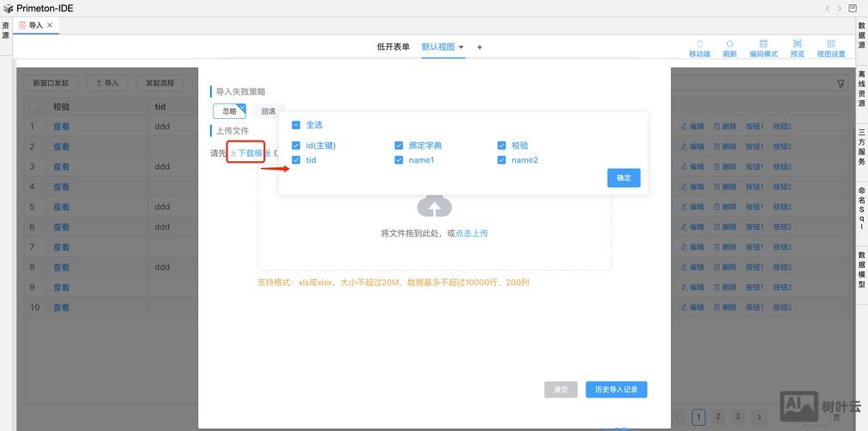Click 按钮1 in row 3
The width and height of the screenshot is (868, 431).
click(x=754, y=166)
